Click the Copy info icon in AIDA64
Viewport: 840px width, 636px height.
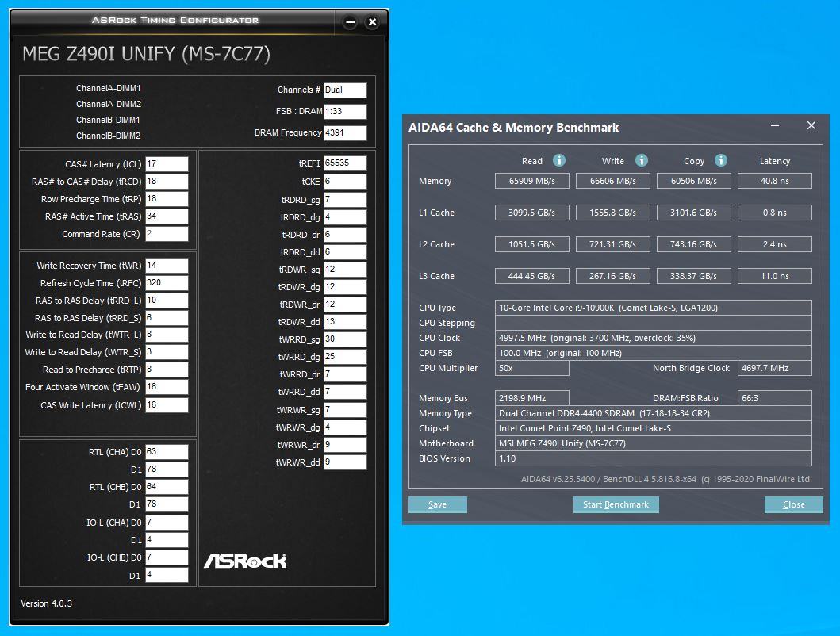coord(721,160)
